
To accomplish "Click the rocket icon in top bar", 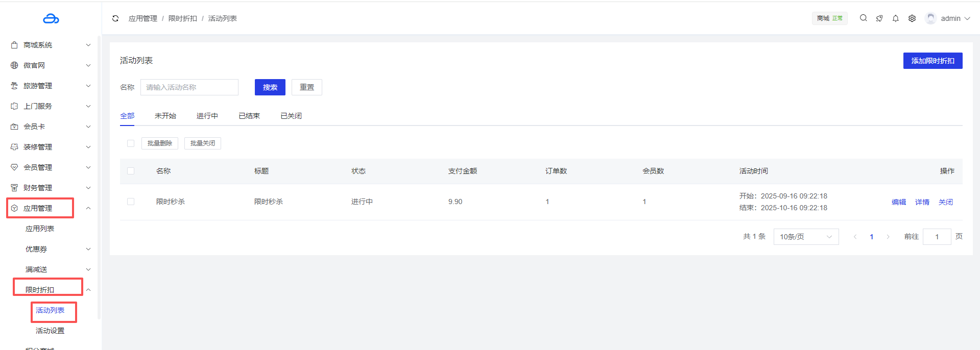I will 879,18.
